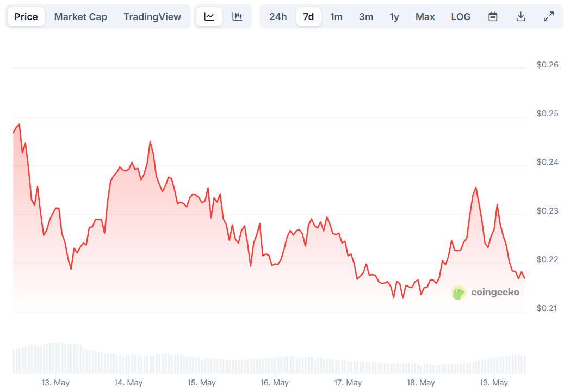This screenshot has height=392, width=564.
Task: Set chart range to Max
Action: pyautogui.click(x=425, y=16)
